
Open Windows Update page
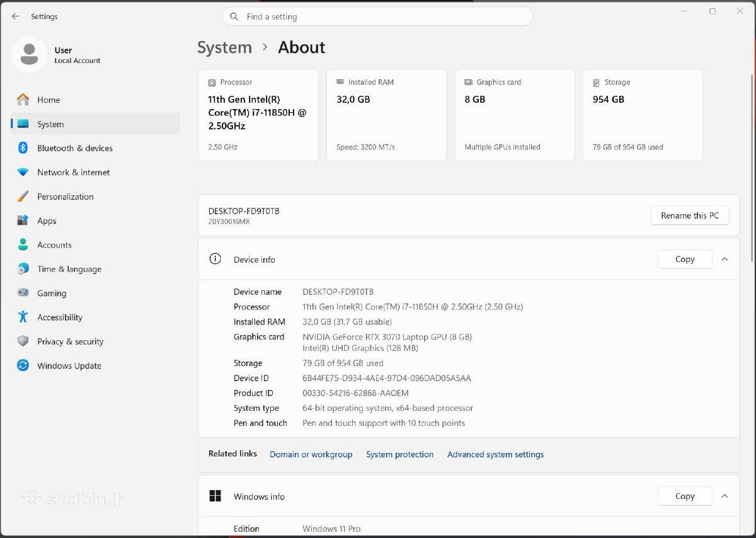point(95,365)
